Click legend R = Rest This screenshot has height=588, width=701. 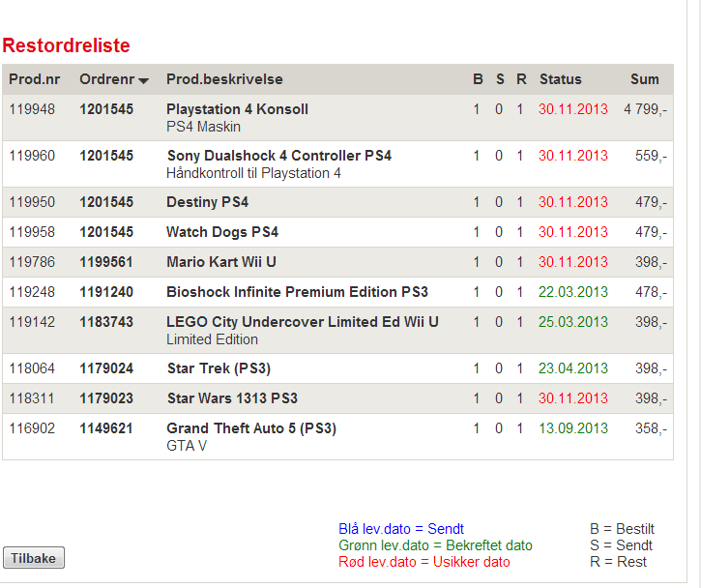(x=618, y=562)
